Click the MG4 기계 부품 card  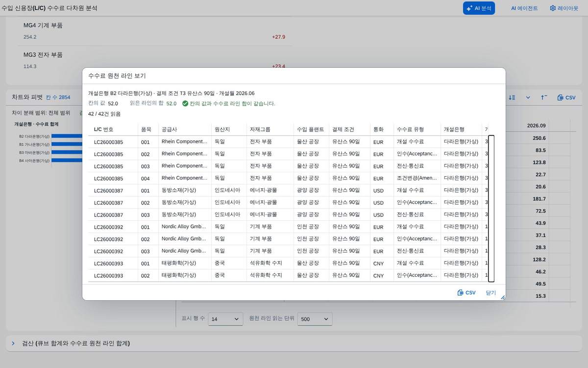pos(155,31)
